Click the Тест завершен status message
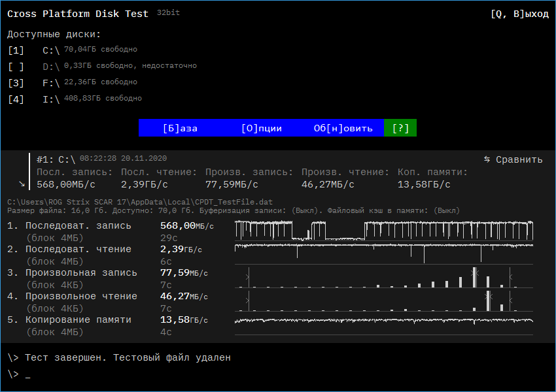 (128, 357)
